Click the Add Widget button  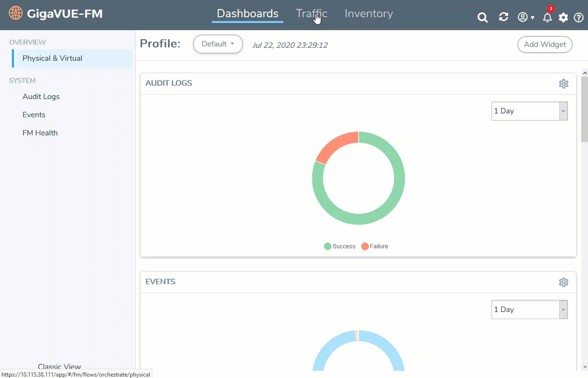tap(544, 44)
